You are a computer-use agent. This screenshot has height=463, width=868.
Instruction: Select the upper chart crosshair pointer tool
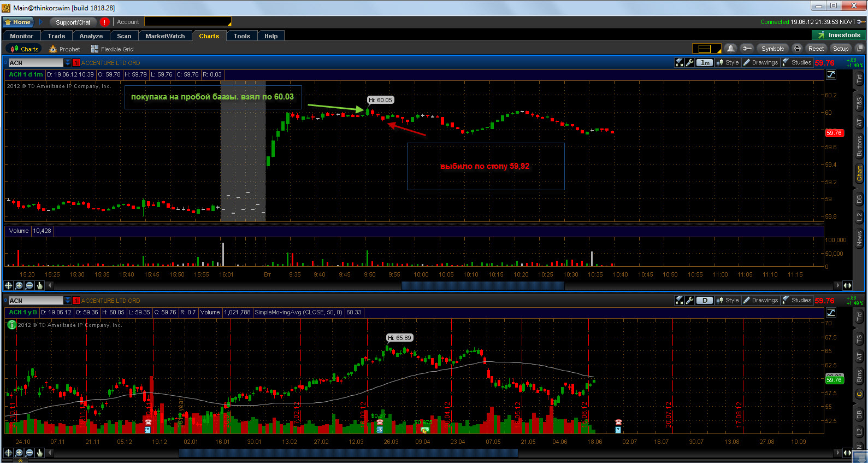8,285
